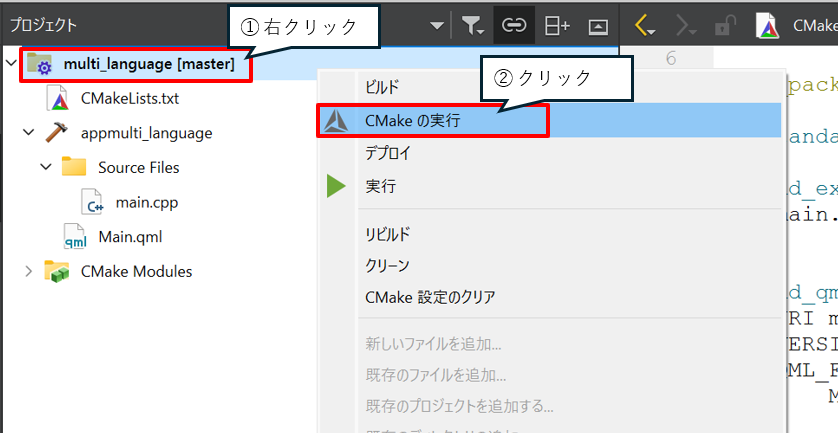
Task: Collapse the Source Files folder
Action: pyautogui.click(x=46, y=167)
